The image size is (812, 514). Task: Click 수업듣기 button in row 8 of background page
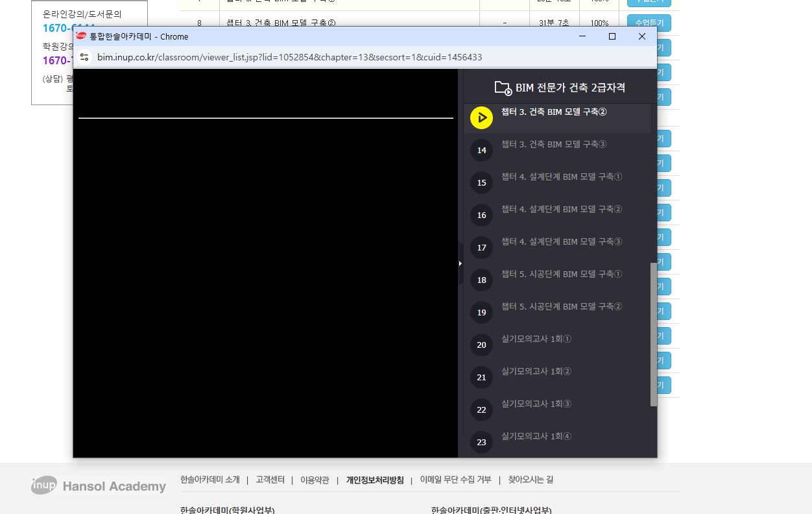(x=649, y=23)
